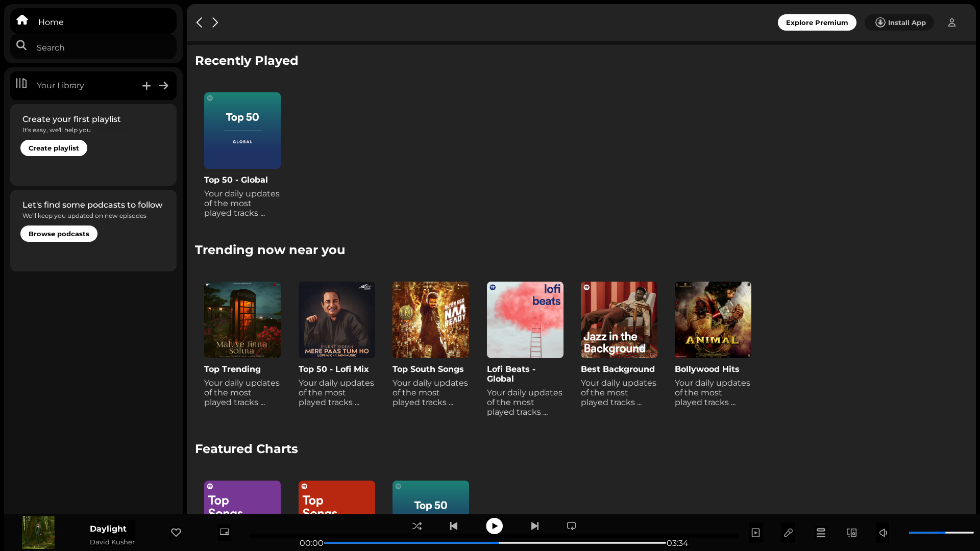
Task: Click Browse podcasts button
Action: click(x=59, y=234)
